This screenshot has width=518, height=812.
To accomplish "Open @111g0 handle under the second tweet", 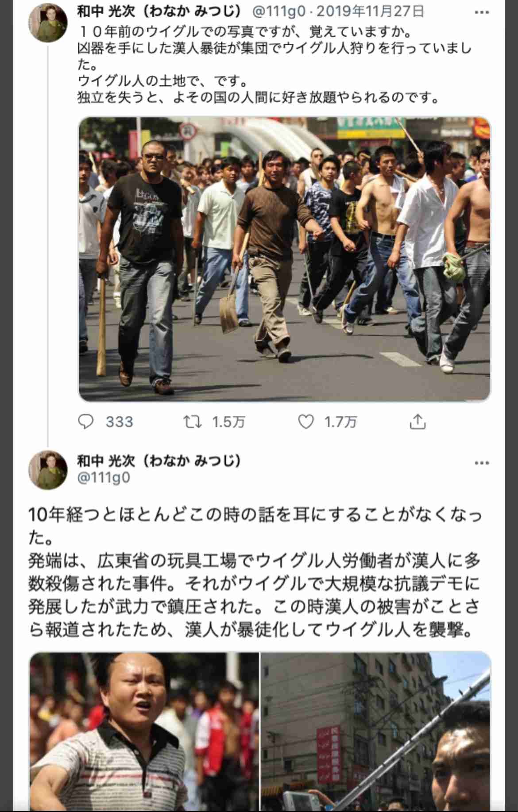I will tap(104, 478).
